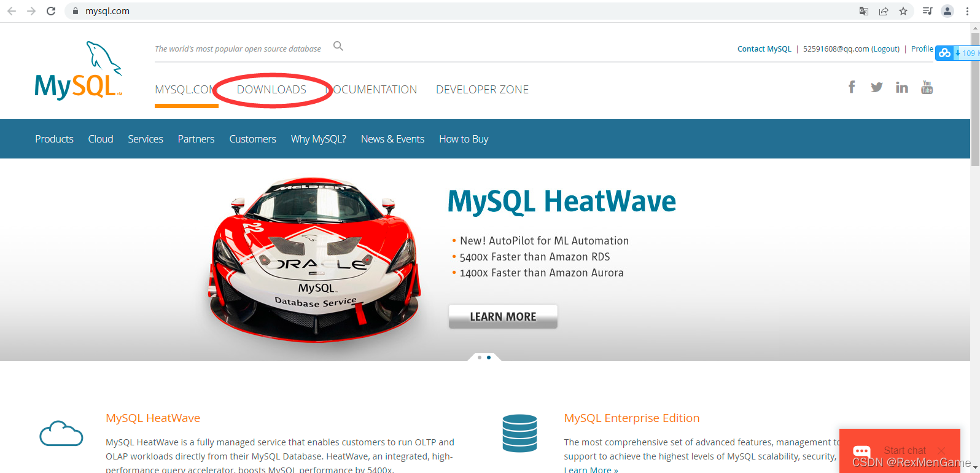Screen dimensions: 980x473
Task: Open the Services menu item
Action: pos(146,139)
